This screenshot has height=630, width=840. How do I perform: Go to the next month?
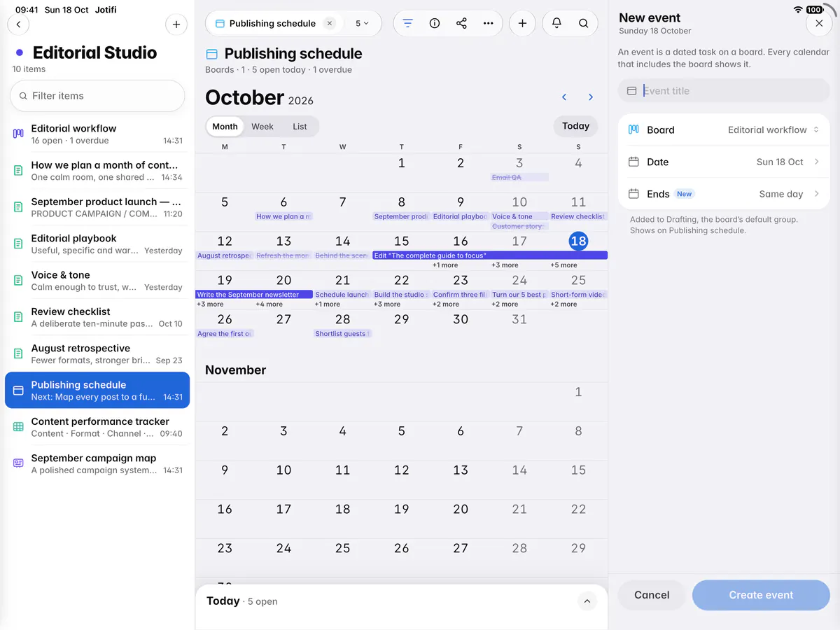point(591,97)
